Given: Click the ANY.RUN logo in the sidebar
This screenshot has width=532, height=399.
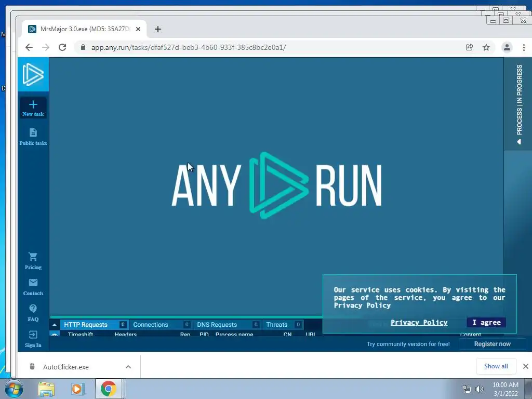Looking at the screenshot, I should tap(33, 74).
